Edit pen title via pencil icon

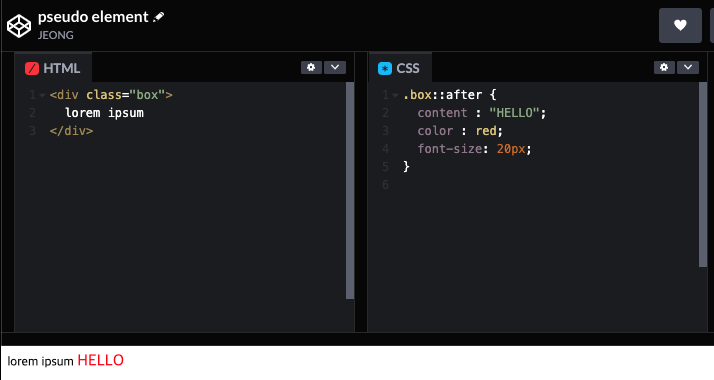[158, 17]
